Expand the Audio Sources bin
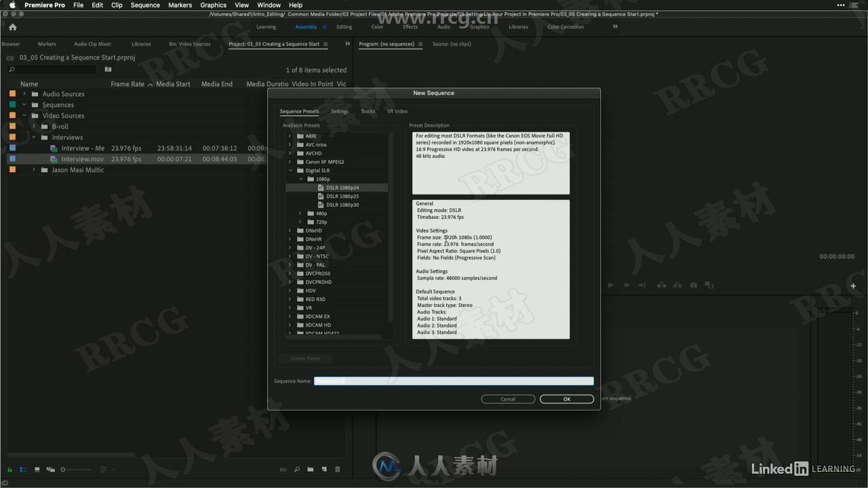Screen dimensions: 868x488 click(24, 94)
